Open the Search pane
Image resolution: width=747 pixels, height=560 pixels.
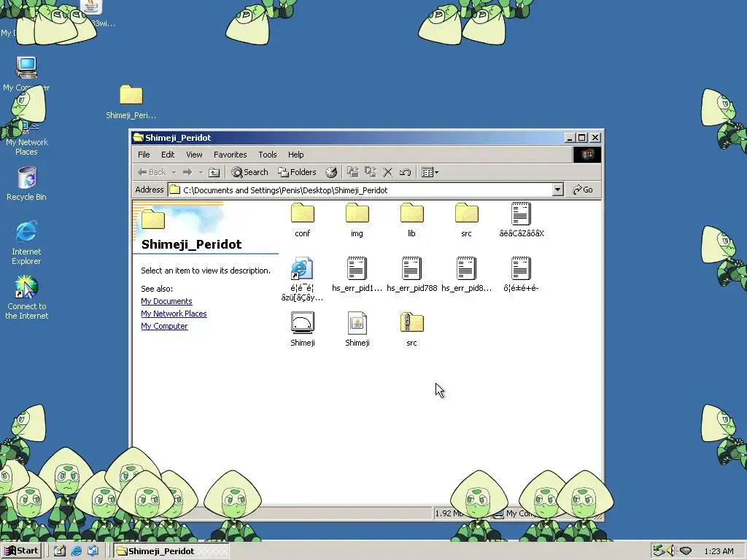[x=249, y=172]
